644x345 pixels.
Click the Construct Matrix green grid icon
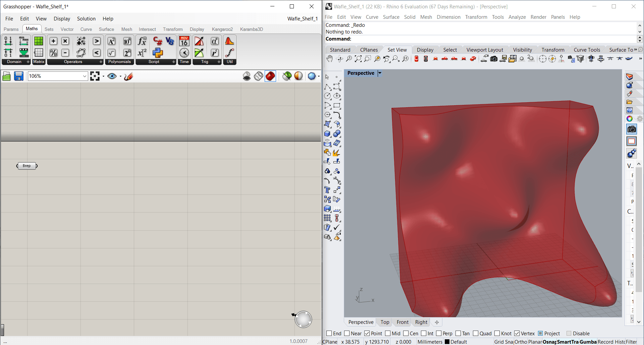click(39, 41)
